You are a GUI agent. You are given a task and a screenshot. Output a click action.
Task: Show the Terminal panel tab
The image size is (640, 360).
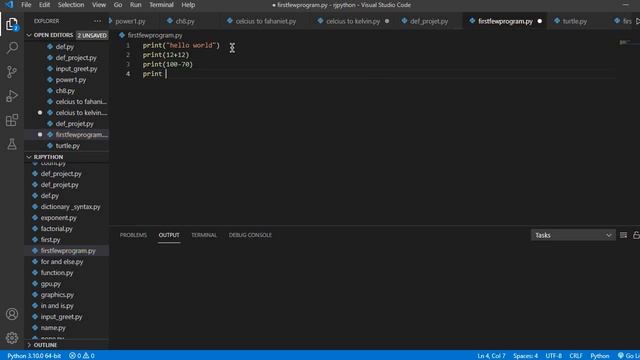(x=204, y=235)
